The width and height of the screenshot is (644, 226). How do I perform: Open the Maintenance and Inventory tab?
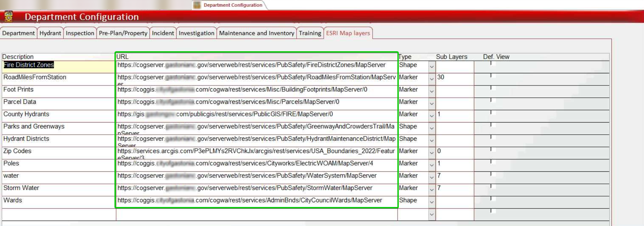pyautogui.click(x=256, y=33)
